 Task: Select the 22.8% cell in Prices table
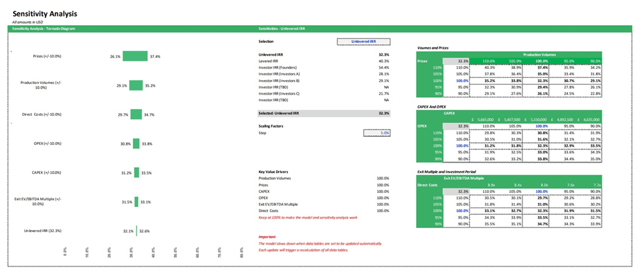[589, 94]
